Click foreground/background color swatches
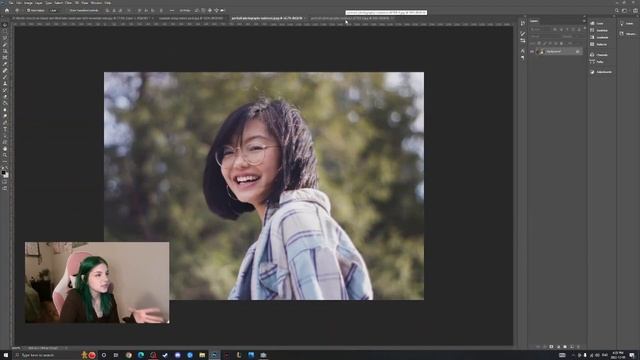640x360 pixels. (5, 173)
